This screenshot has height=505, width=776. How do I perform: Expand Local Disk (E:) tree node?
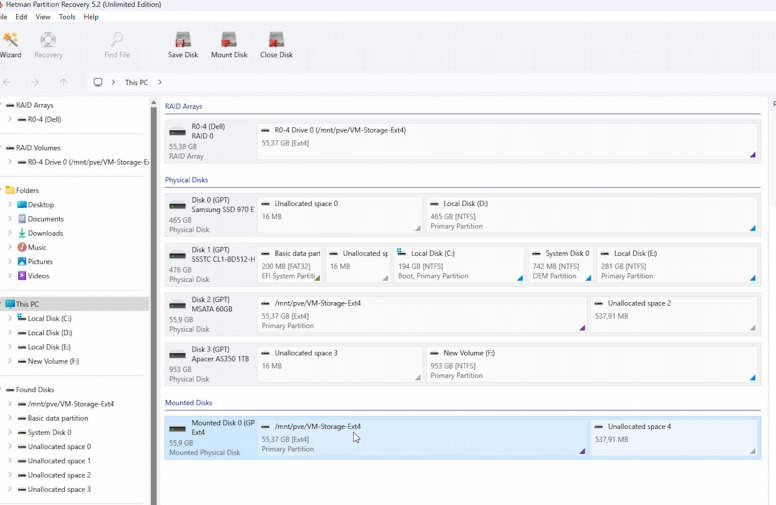[10, 347]
